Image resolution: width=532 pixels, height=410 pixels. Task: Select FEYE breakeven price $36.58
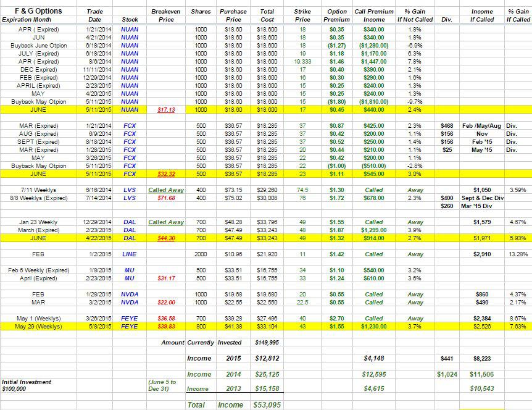tap(166, 319)
